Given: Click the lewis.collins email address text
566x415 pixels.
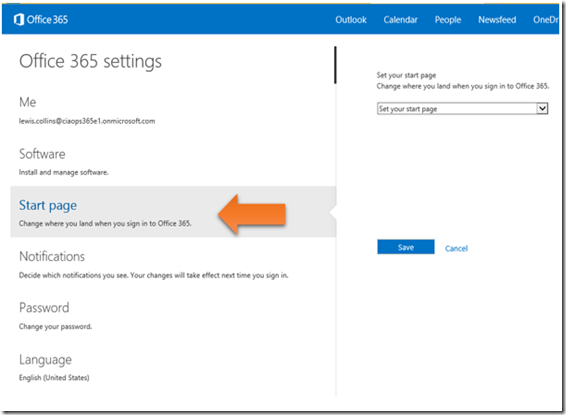Looking at the screenshot, I should (87, 121).
